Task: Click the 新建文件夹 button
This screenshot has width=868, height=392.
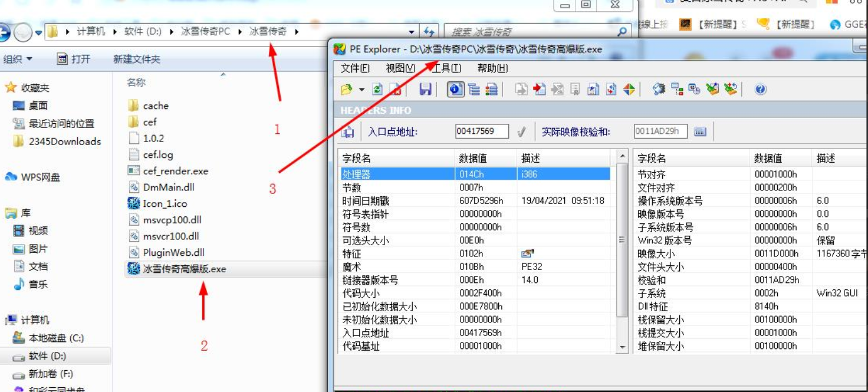Action: coord(136,59)
